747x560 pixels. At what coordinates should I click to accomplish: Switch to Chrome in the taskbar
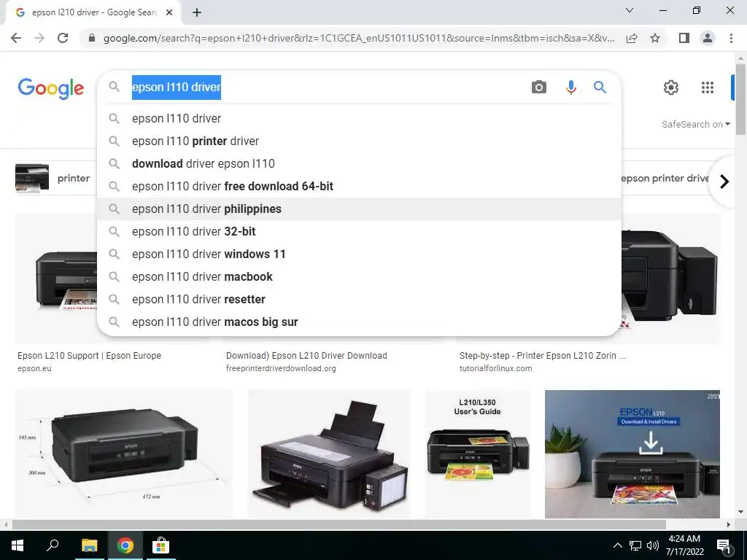tap(125, 545)
